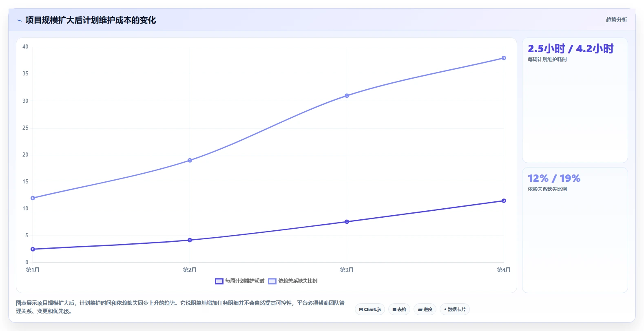Click the y-axis label 20

click(25, 154)
